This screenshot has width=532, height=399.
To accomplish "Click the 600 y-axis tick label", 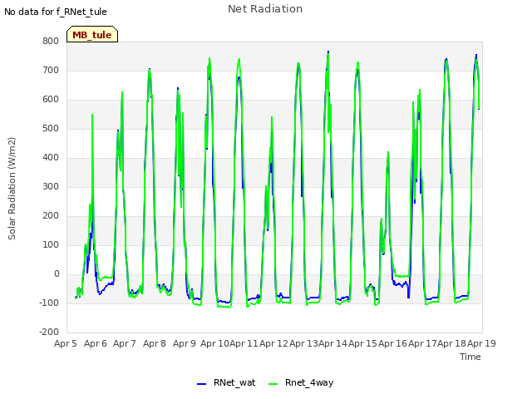I will tap(51, 100).
